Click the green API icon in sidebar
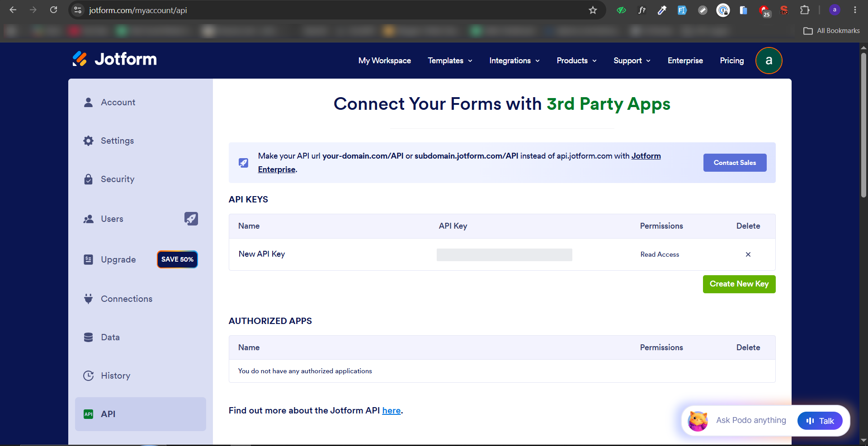The width and height of the screenshot is (868, 446). click(x=89, y=414)
